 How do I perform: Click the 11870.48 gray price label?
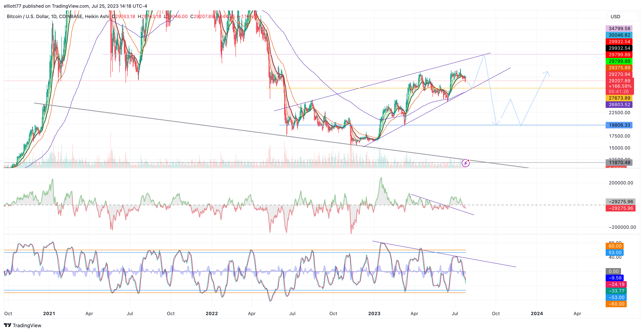(x=619, y=163)
